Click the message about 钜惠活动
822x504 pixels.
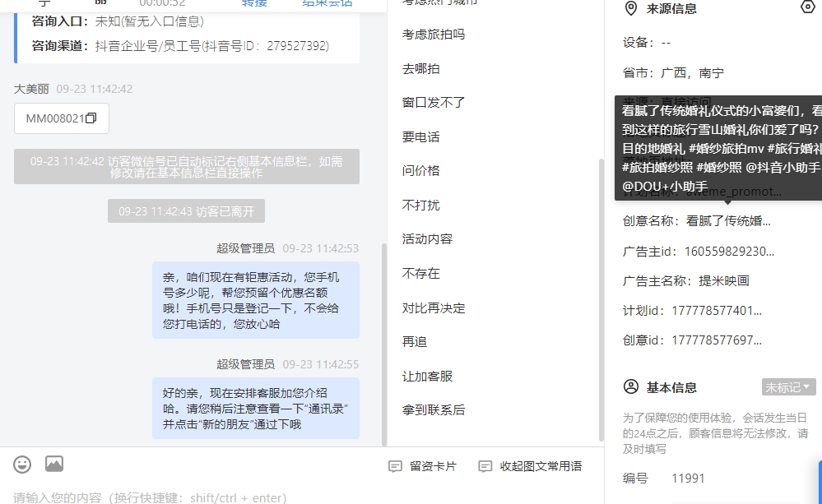click(x=256, y=300)
